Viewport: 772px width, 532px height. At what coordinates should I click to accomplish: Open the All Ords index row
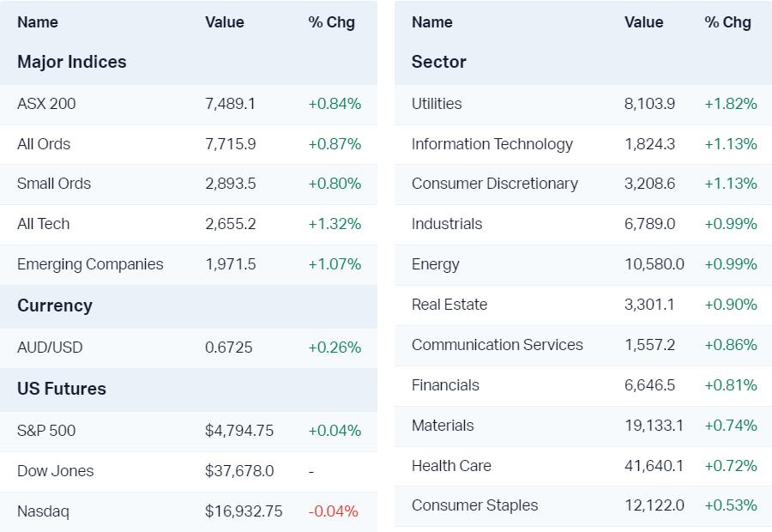click(44, 144)
